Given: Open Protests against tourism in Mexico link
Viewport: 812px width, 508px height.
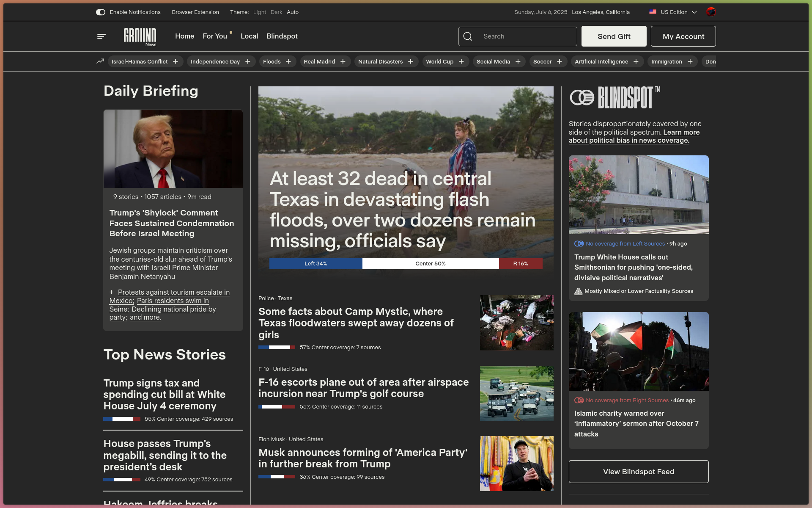Looking at the screenshot, I should click(x=169, y=296).
